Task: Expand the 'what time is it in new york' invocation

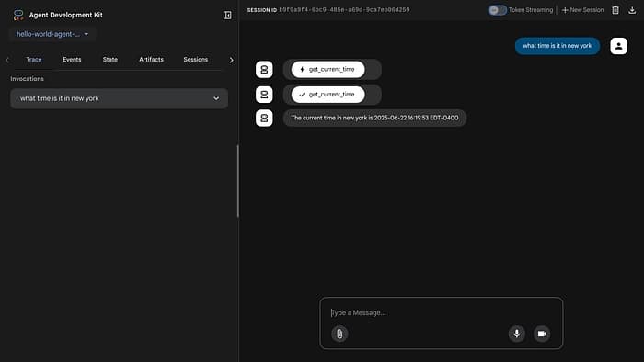Action: pyautogui.click(x=119, y=98)
